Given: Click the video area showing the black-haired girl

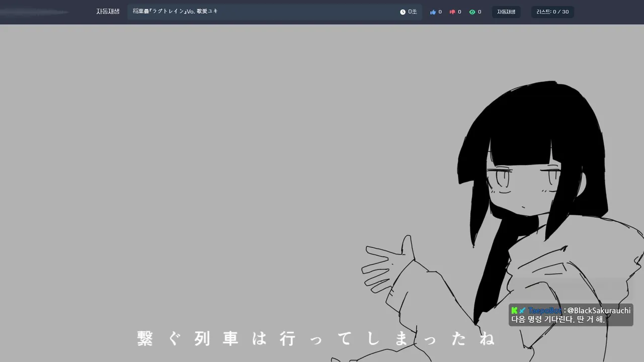Looking at the screenshot, I should (322, 193).
